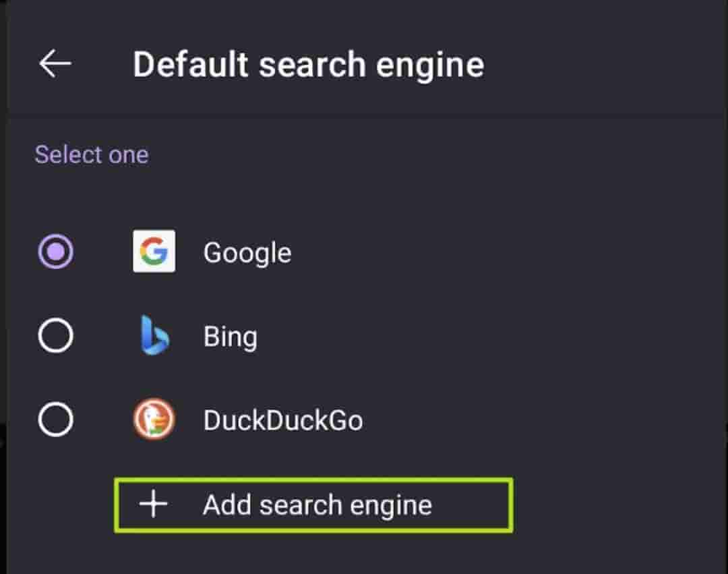Viewport: 728px width, 574px height.
Task: Tap the 'Add search engine' text
Action: [x=317, y=505]
